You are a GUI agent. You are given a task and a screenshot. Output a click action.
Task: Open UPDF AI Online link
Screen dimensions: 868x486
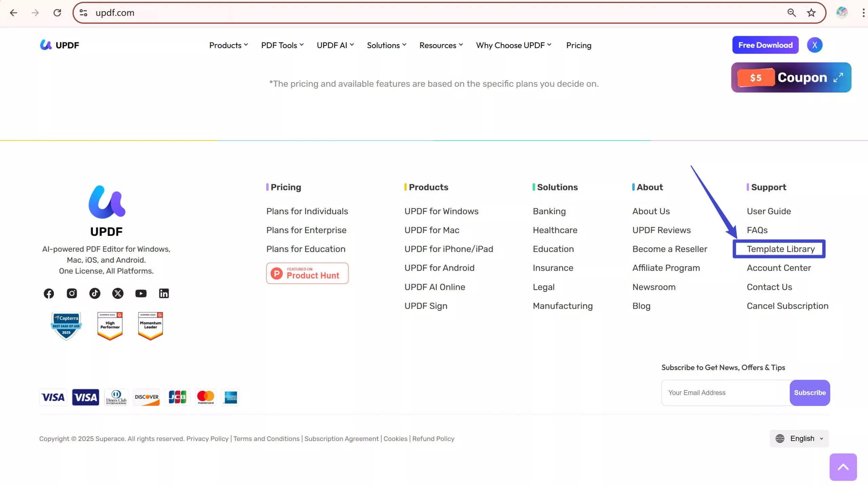pyautogui.click(x=435, y=287)
